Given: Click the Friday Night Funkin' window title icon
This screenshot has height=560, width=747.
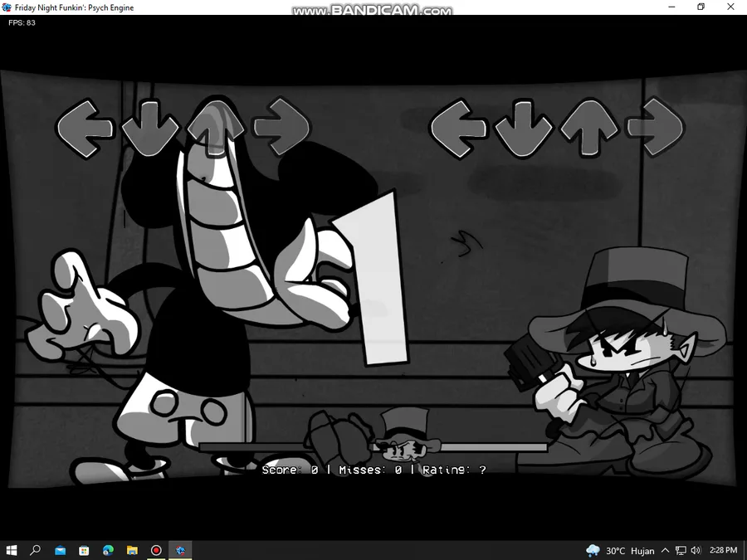Looking at the screenshot, I should tap(7, 7).
